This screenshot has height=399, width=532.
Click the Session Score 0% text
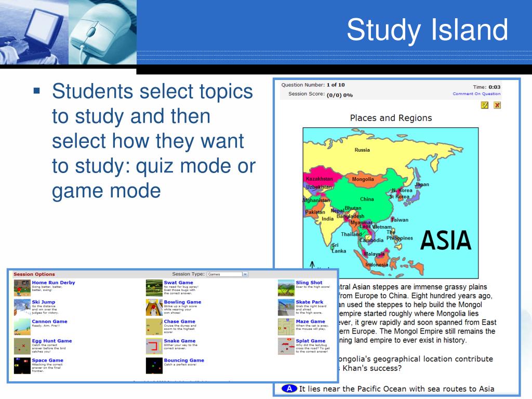point(320,95)
